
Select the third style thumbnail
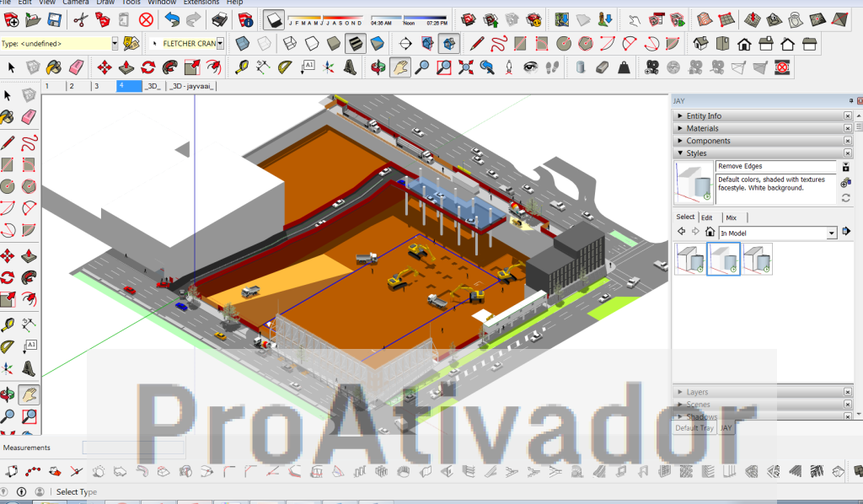(757, 259)
